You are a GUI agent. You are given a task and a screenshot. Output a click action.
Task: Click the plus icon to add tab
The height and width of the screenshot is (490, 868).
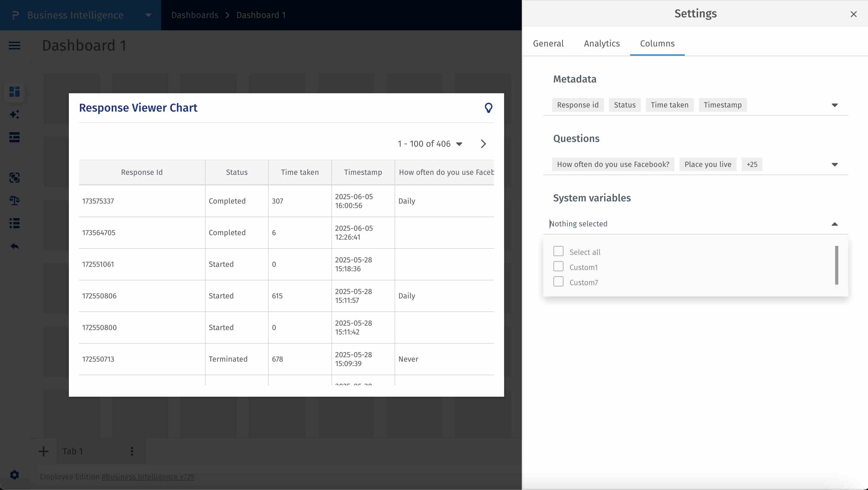[x=44, y=451]
